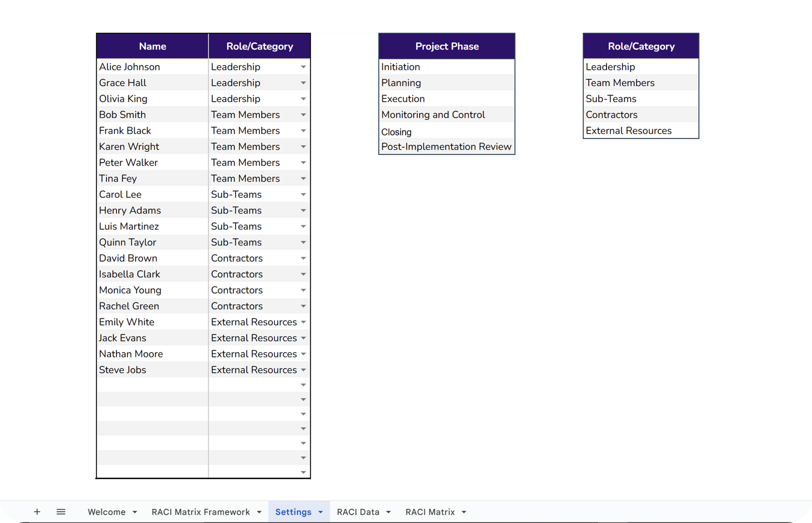Open the Settings tab's arrow menu

(320, 512)
